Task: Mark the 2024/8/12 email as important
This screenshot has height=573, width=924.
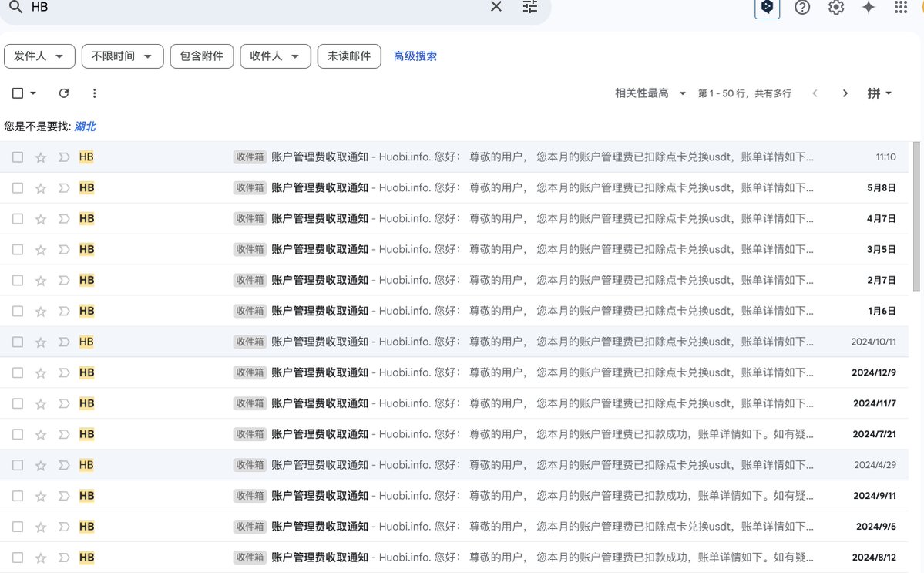Action: (64, 558)
